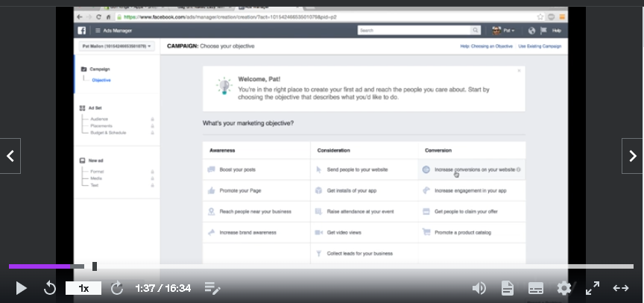Click the lock icon beside Audience
644x303 pixels.
[x=152, y=119]
